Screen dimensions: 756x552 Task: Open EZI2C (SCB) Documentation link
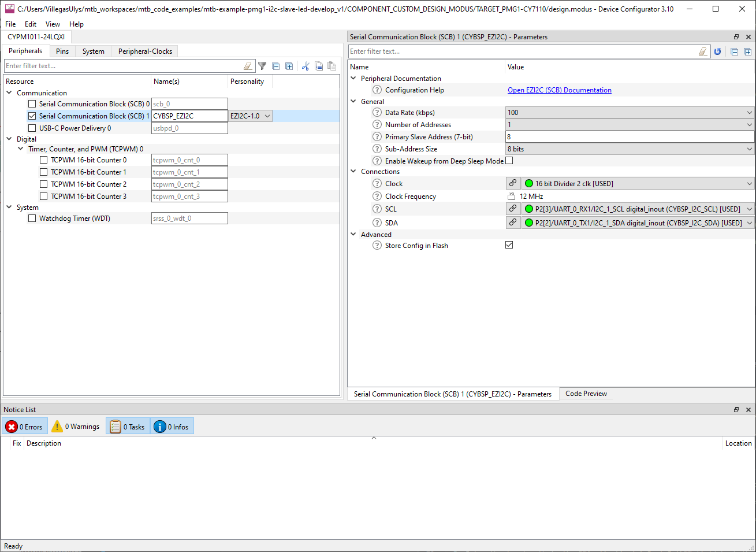[x=560, y=90]
